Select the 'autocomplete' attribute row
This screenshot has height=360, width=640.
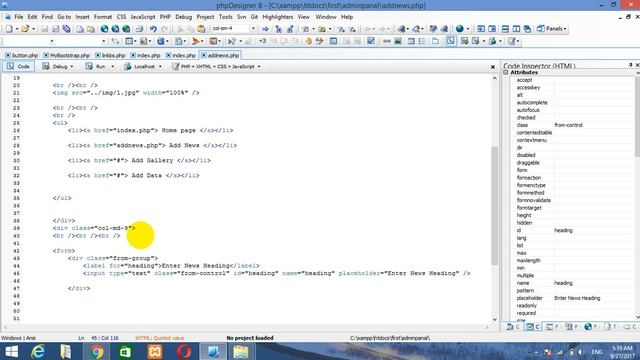point(572,102)
